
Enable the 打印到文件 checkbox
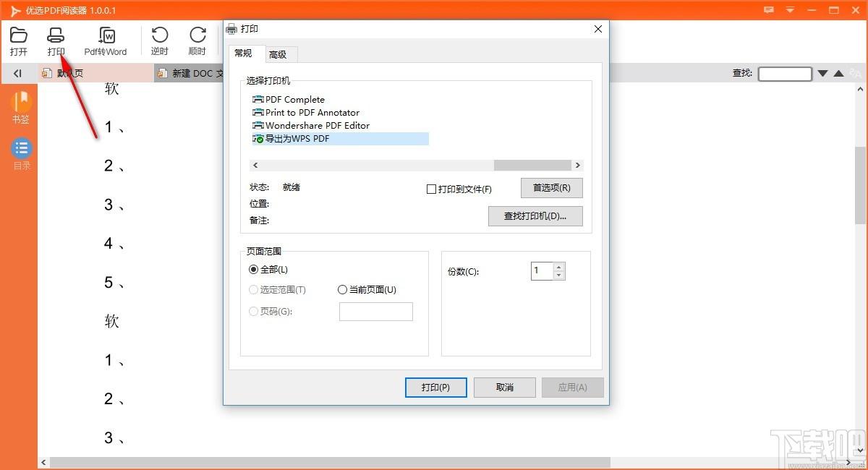pos(431,189)
